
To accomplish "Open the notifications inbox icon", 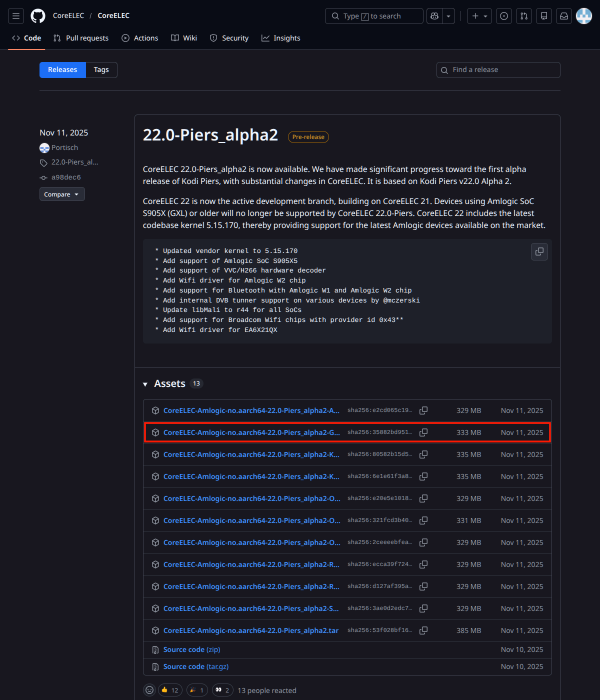I will (x=564, y=16).
